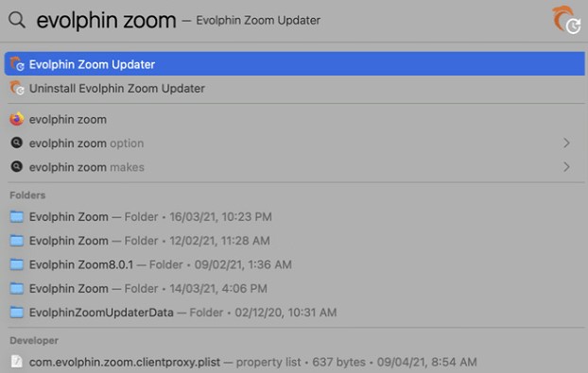Click the Uninstall Evolphin Zoom Updater icon

[x=17, y=88]
